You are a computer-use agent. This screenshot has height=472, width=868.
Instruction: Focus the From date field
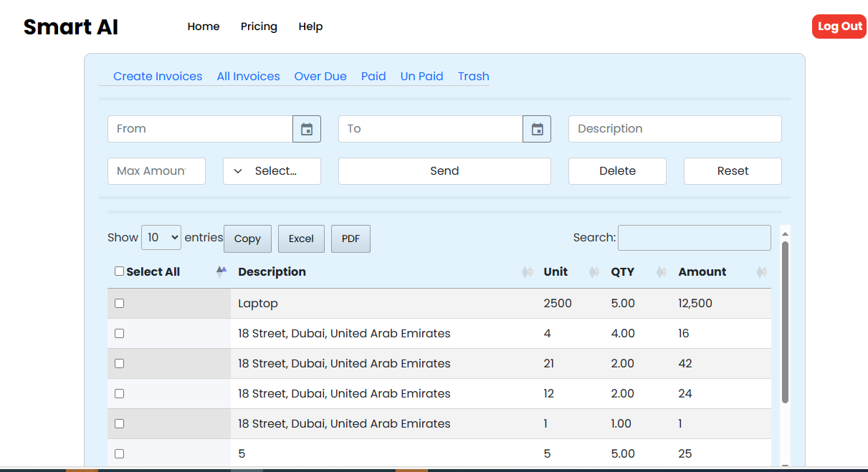click(x=200, y=129)
